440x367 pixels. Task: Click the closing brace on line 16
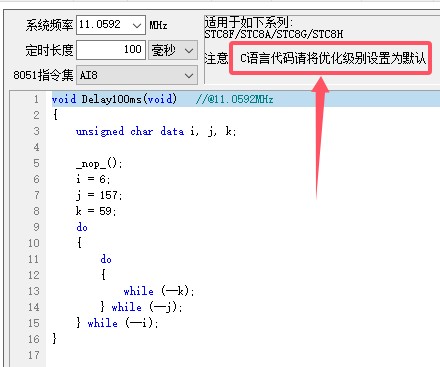pyautogui.click(x=55, y=339)
